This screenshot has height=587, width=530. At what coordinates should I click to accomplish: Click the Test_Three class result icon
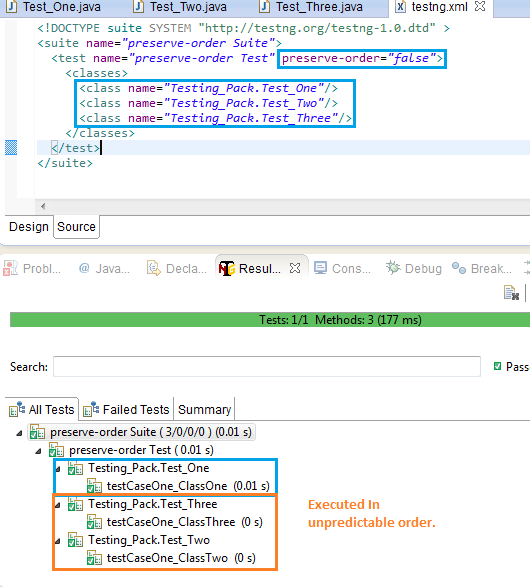pyautogui.click(x=75, y=504)
